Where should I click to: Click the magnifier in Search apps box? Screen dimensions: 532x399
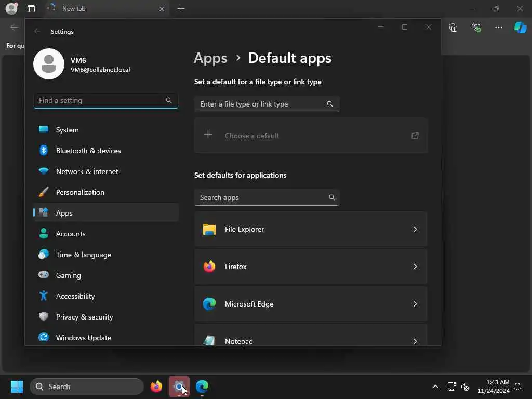pos(332,197)
